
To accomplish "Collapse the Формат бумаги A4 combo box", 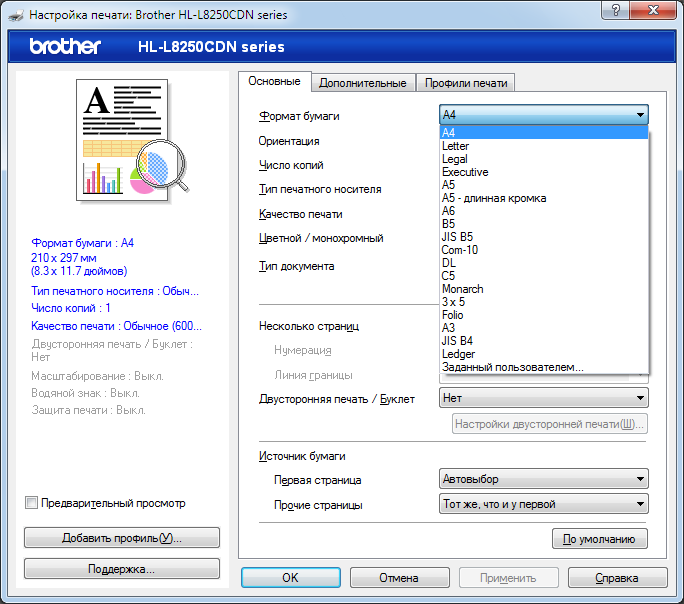I will (544, 115).
